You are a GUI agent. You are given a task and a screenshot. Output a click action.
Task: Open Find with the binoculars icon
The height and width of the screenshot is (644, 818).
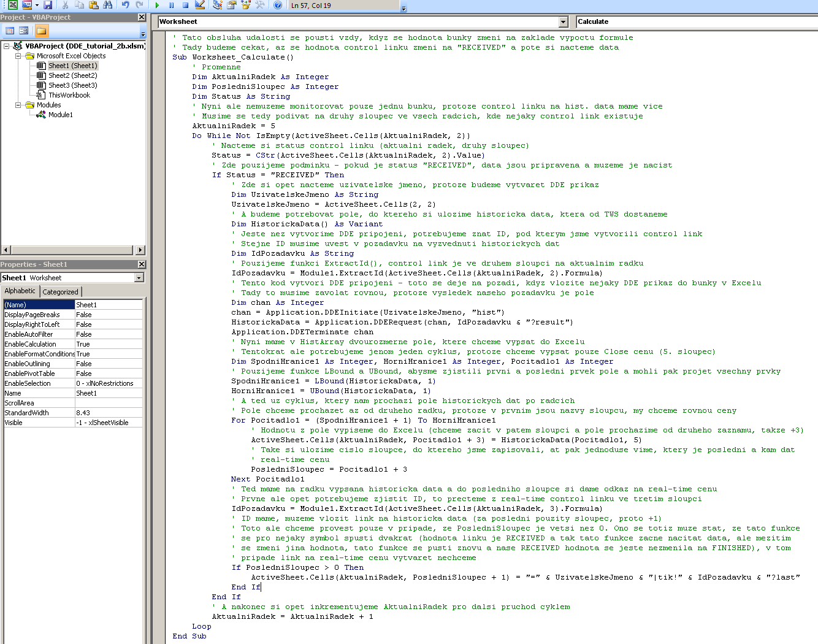click(x=108, y=5)
